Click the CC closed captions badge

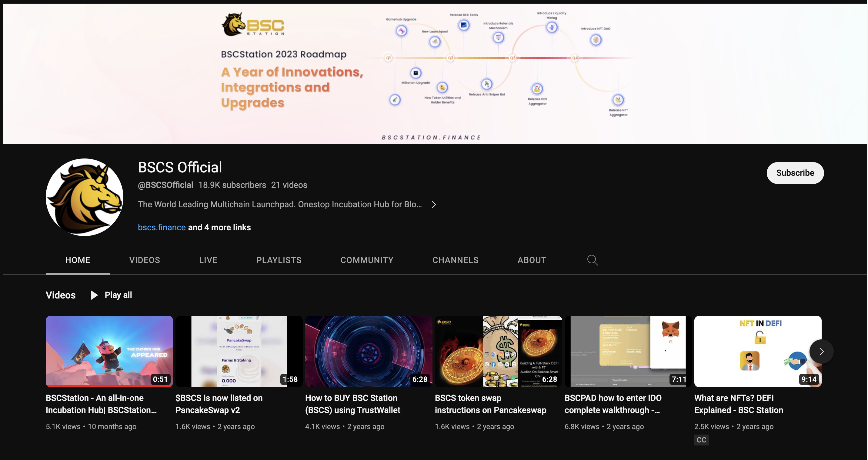tap(701, 440)
